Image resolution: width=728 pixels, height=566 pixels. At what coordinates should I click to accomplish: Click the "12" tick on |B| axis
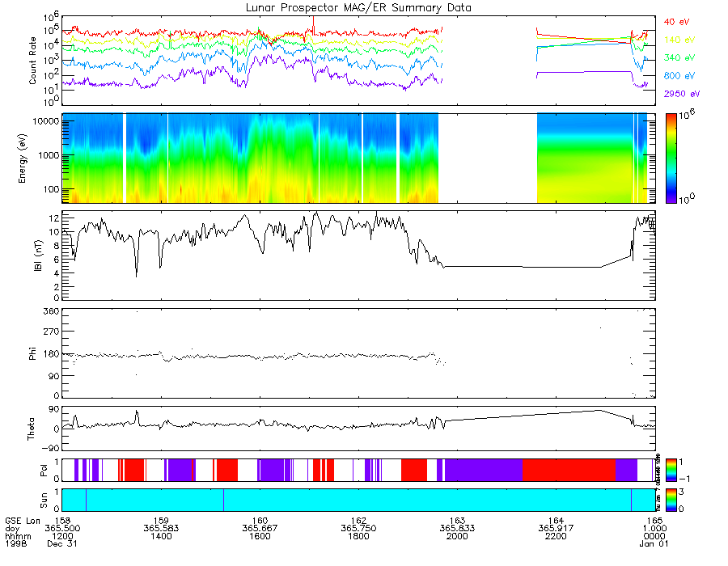[54, 218]
